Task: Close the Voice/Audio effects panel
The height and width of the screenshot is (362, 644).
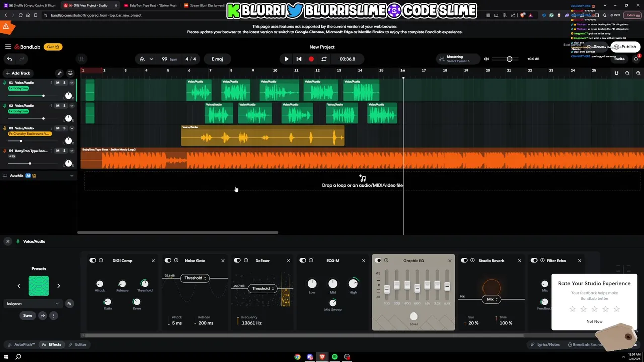Action: [8, 241]
